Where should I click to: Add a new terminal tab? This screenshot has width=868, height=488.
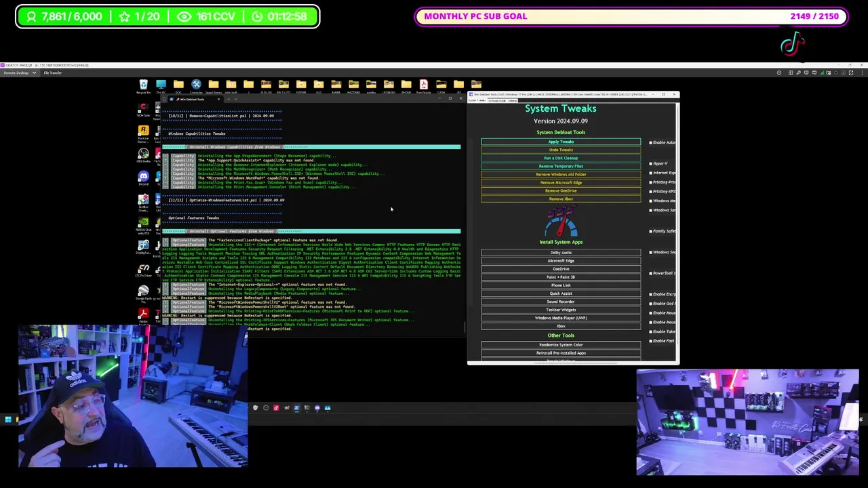228,99
